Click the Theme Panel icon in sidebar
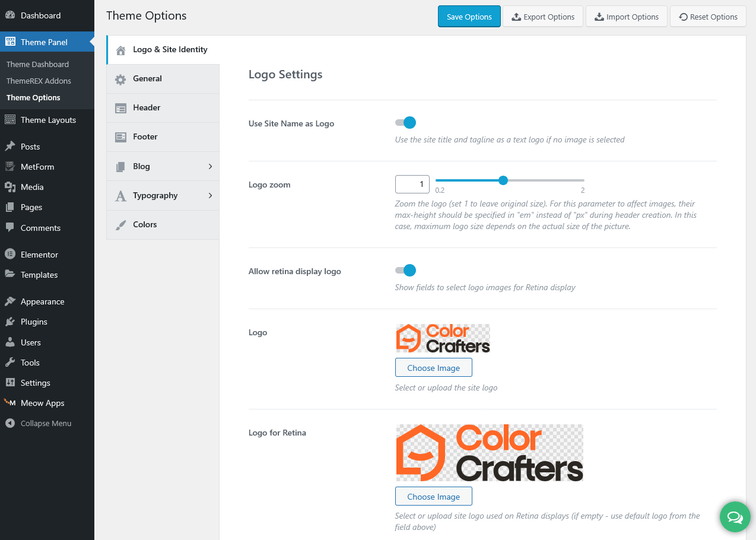This screenshot has height=540, width=756. click(10, 42)
